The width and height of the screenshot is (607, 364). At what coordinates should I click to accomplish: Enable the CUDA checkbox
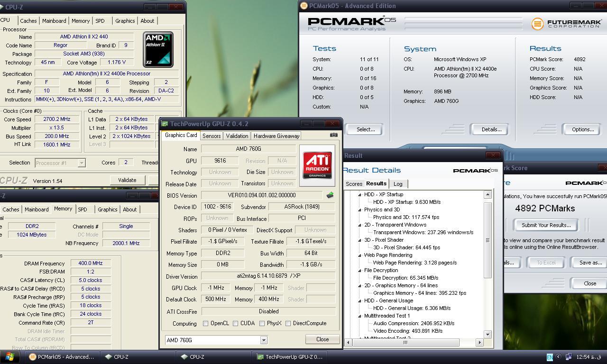click(x=235, y=324)
